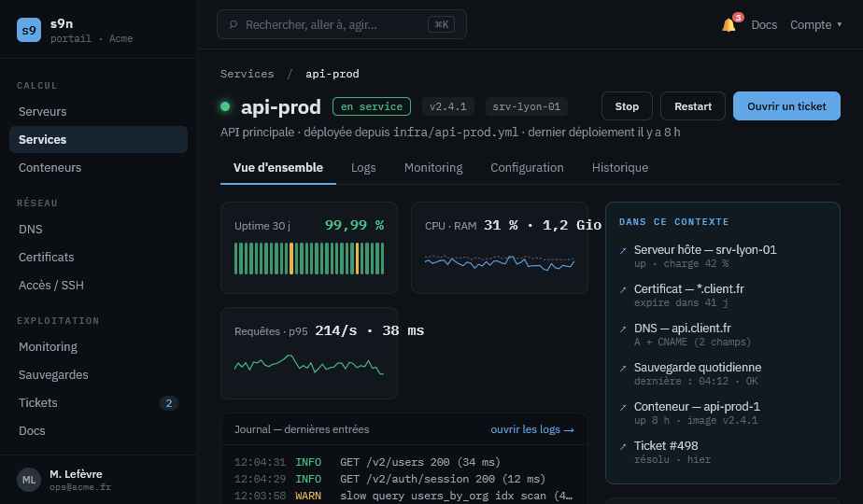Switch to Vue d'ensemble tab

click(x=278, y=168)
